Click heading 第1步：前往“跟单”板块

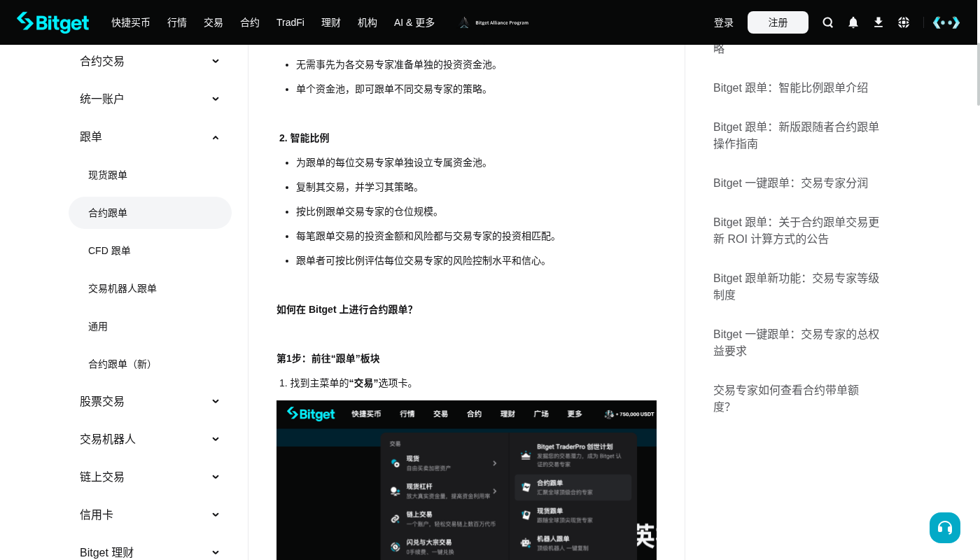pos(328,358)
